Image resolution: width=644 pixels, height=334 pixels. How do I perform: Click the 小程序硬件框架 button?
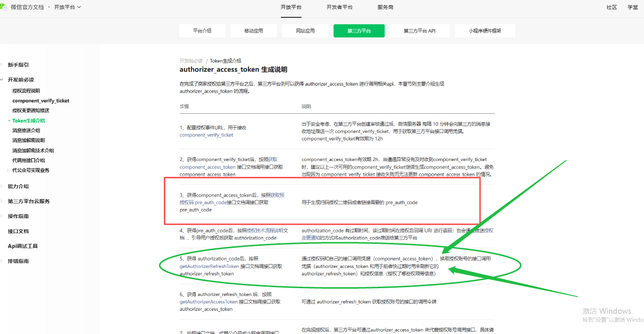(485, 31)
